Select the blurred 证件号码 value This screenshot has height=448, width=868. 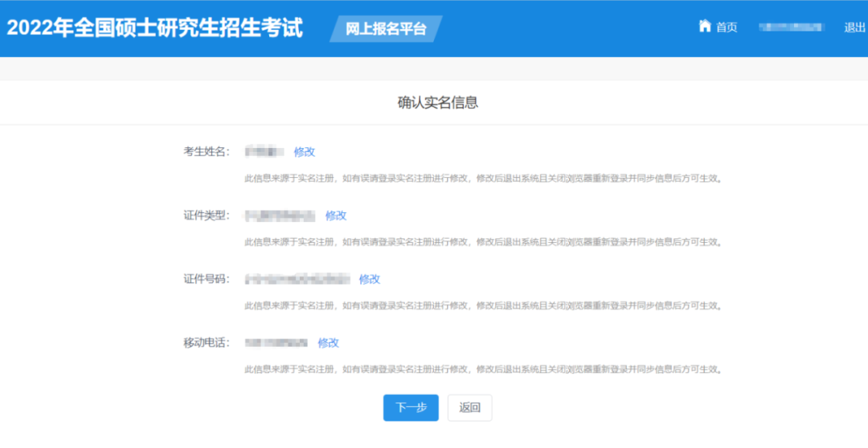[x=297, y=279]
